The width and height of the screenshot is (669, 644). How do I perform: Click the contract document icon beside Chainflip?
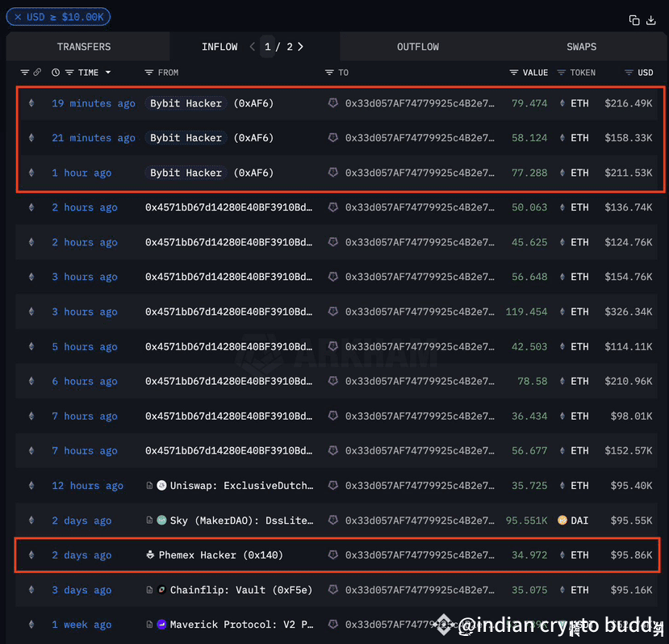[x=149, y=590]
